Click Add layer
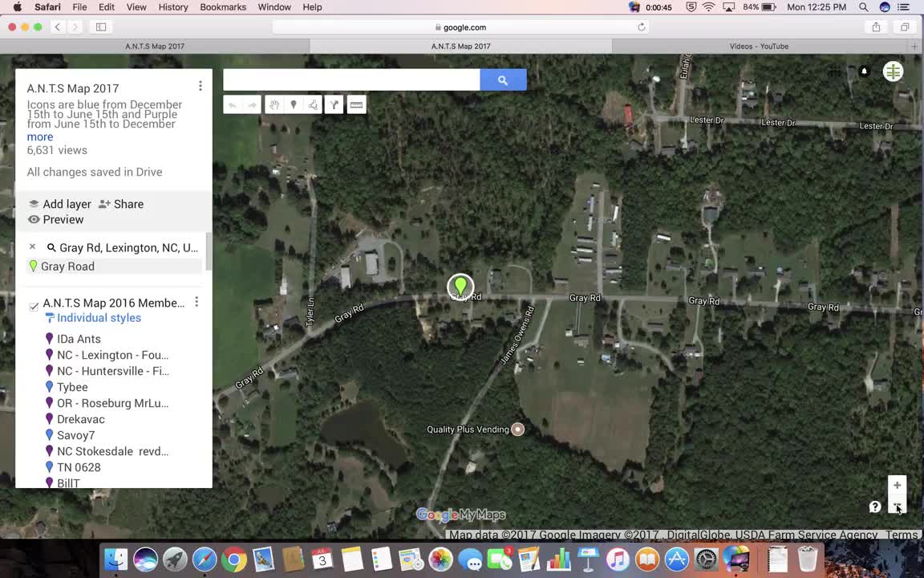Viewport: 924px width, 578px height. [59, 204]
